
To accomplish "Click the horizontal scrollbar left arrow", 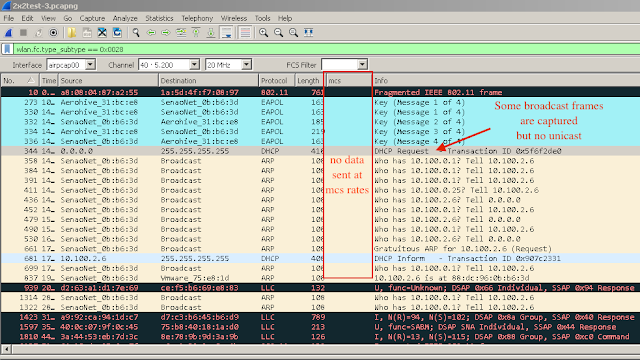I will (6, 349).
